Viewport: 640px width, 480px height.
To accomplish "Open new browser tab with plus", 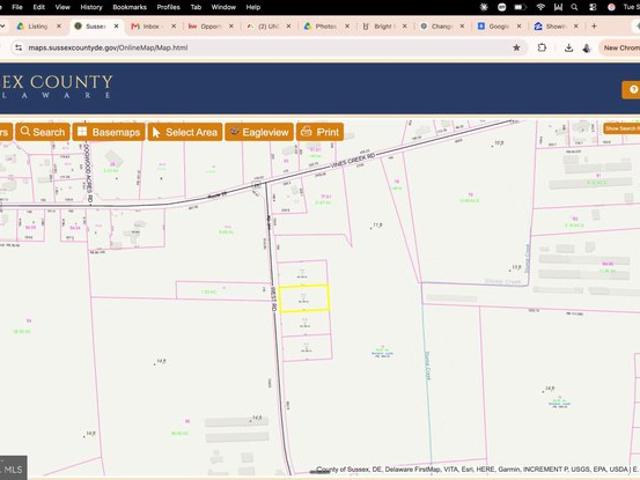I will coord(594,26).
